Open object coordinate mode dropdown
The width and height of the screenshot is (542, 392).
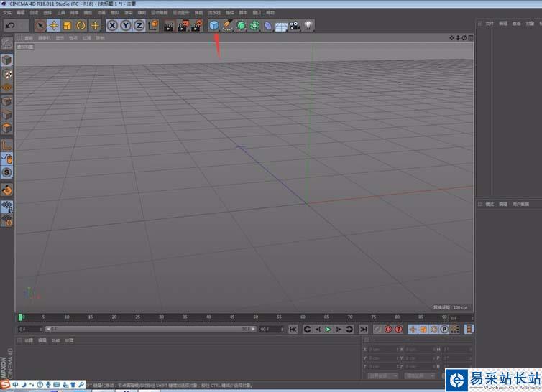pyautogui.click(x=383, y=375)
